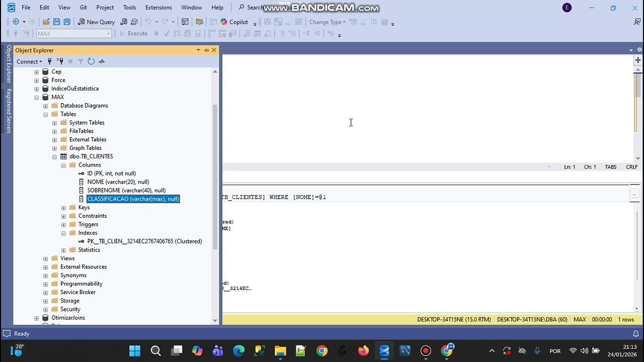Open the MAX database selector combo box
Image resolution: width=644 pixels, height=362 pixels.
74,34
